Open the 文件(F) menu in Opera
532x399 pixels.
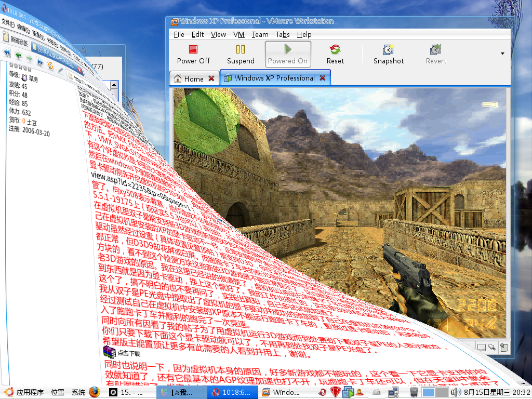(7, 24)
